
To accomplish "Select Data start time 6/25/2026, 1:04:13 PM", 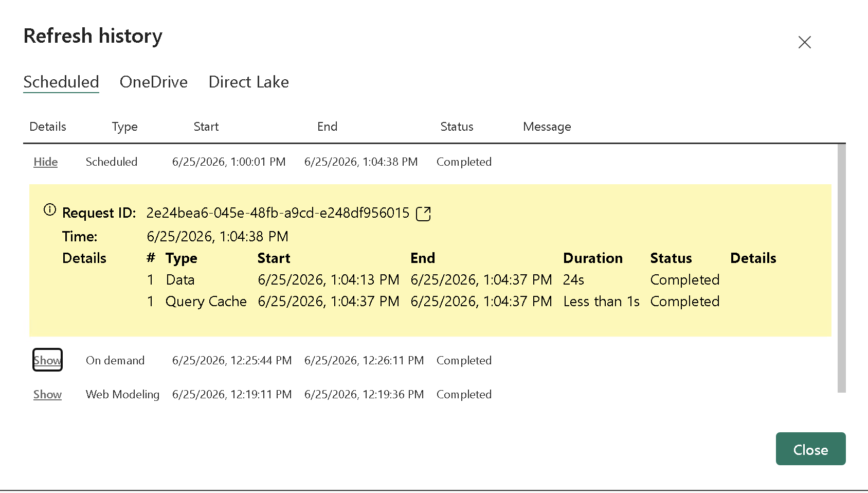I will coord(329,280).
